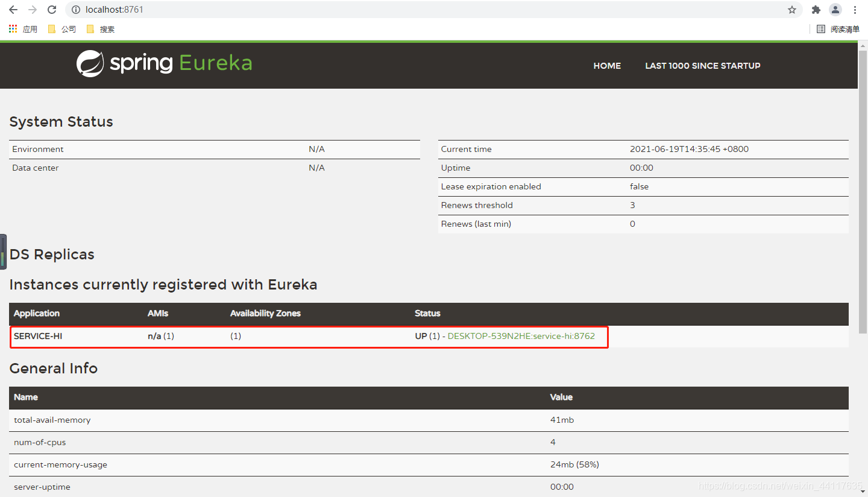Click the side panel handle on left edge
Viewport: 868px width, 497px height.
click(3, 252)
